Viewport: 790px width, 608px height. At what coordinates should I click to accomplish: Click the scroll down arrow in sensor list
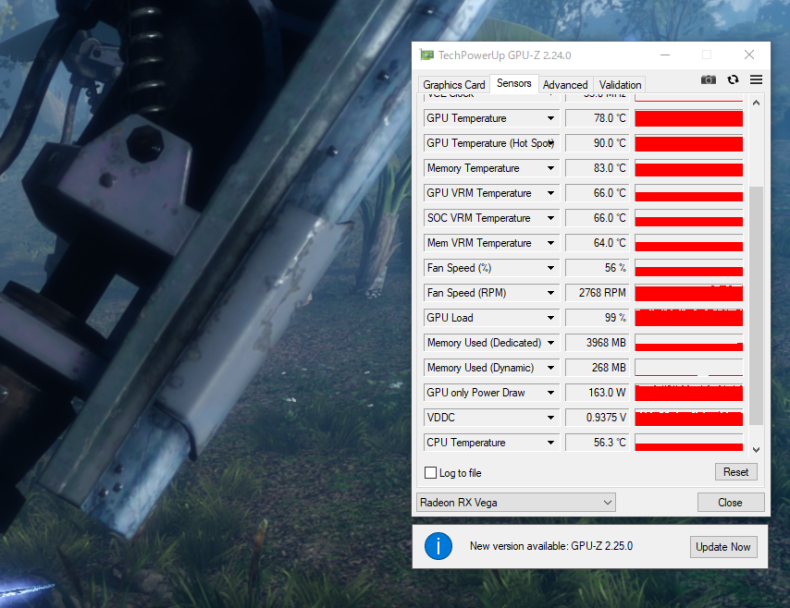[756, 449]
